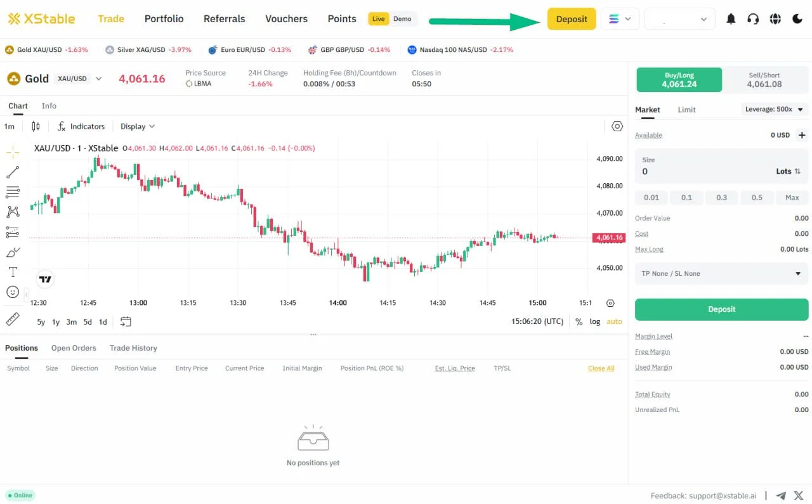Open the emoji icons tool
The height and width of the screenshot is (504, 812).
pos(13,292)
